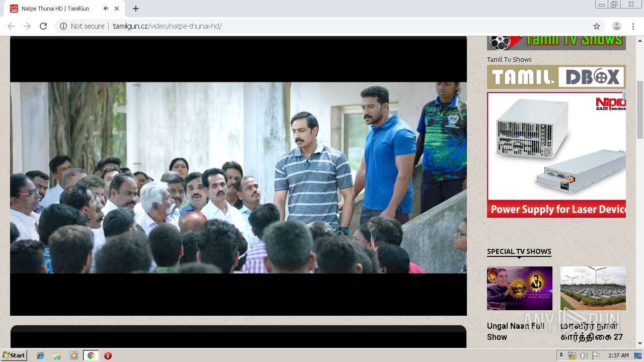
Task: Open the taskbar file explorer folder
Action: click(57, 355)
